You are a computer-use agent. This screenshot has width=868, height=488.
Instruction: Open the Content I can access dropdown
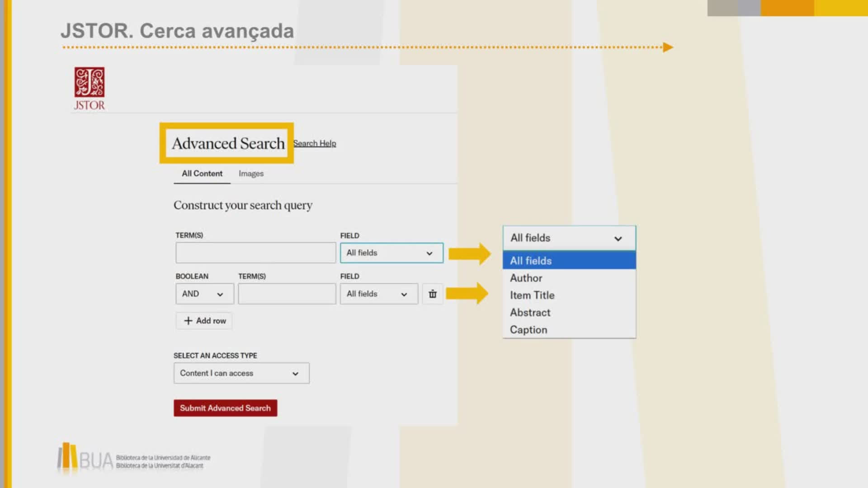point(241,373)
